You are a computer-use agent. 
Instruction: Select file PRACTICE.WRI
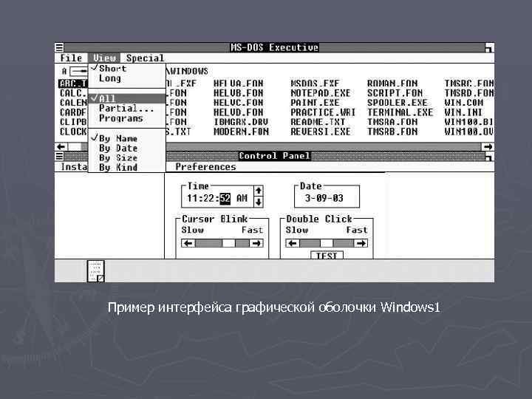click(323, 112)
